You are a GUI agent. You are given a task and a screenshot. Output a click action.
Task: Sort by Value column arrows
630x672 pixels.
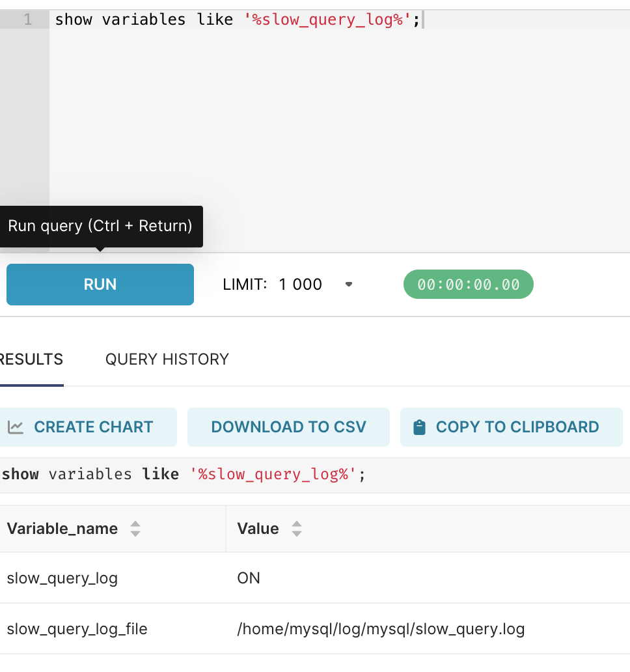[x=296, y=529]
